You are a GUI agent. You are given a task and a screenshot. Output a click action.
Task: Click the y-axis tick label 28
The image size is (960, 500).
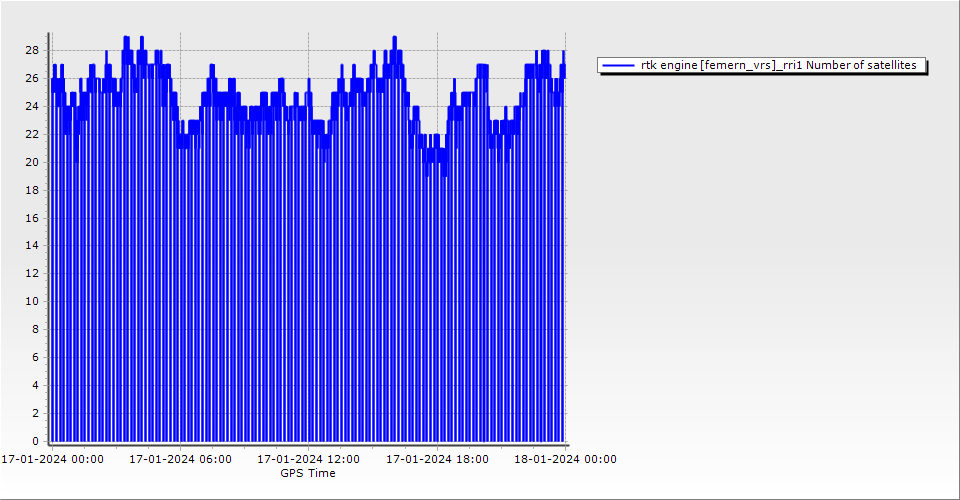coord(32,50)
